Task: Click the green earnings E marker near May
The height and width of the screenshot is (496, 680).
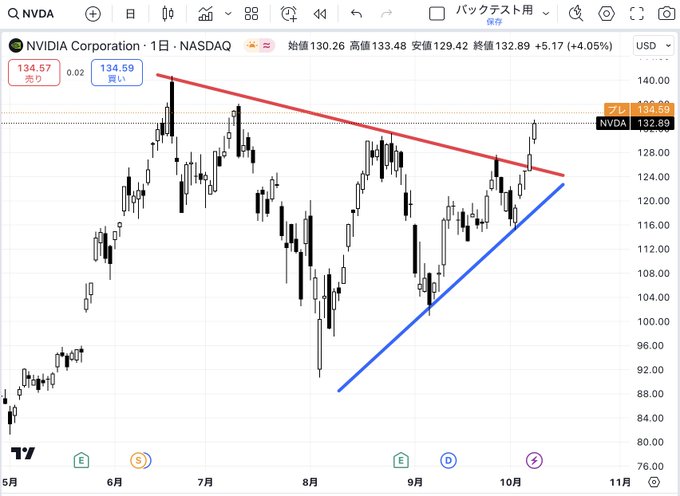Action: click(x=81, y=460)
